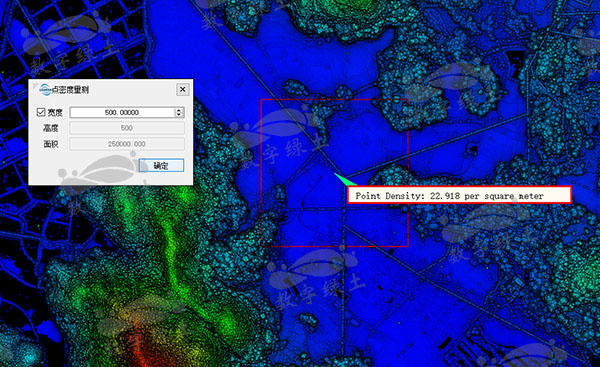Click the 点密度量测 dialog title text

pos(70,90)
